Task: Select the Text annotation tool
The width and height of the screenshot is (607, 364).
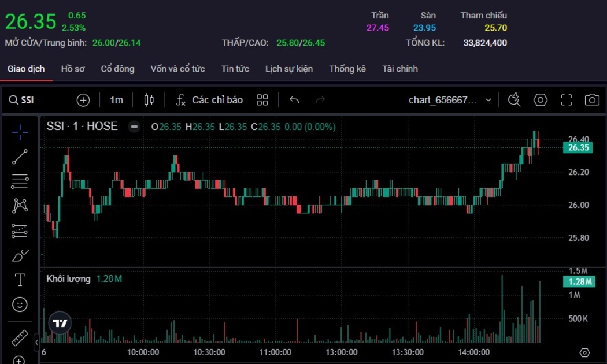Action: point(20,280)
